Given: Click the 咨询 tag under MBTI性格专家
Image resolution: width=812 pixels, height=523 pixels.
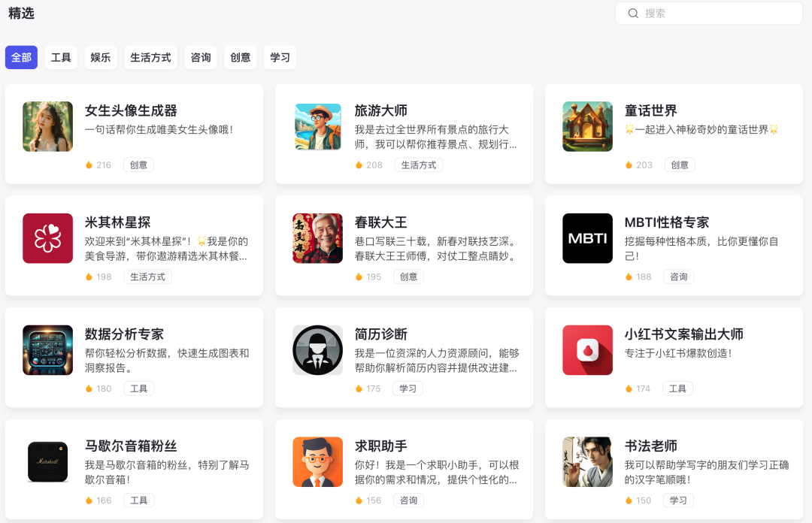Looking at the screenshot, I should tap(678, 277).
